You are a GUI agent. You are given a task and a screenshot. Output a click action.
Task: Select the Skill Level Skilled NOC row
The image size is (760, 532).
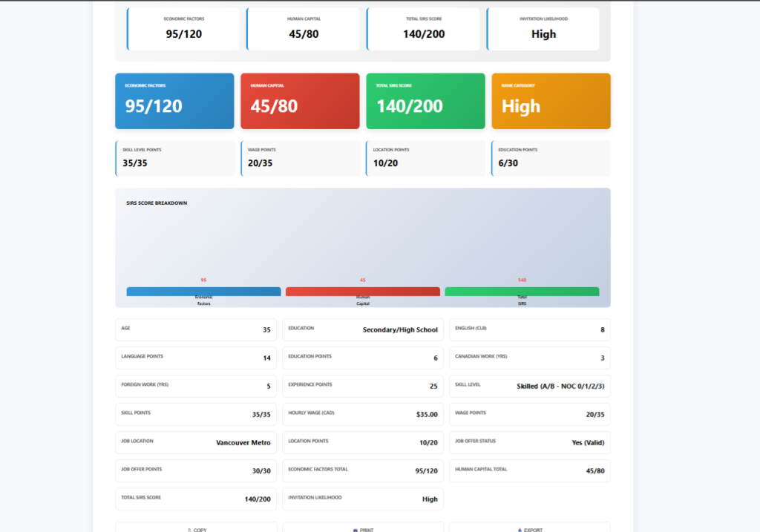530,386
